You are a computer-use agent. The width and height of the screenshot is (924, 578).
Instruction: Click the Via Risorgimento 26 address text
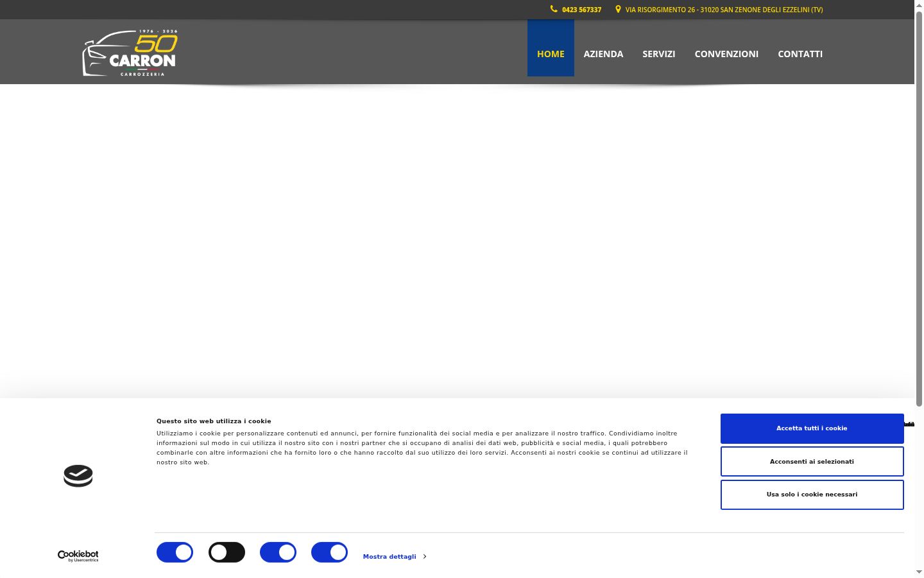click(724, 10)
